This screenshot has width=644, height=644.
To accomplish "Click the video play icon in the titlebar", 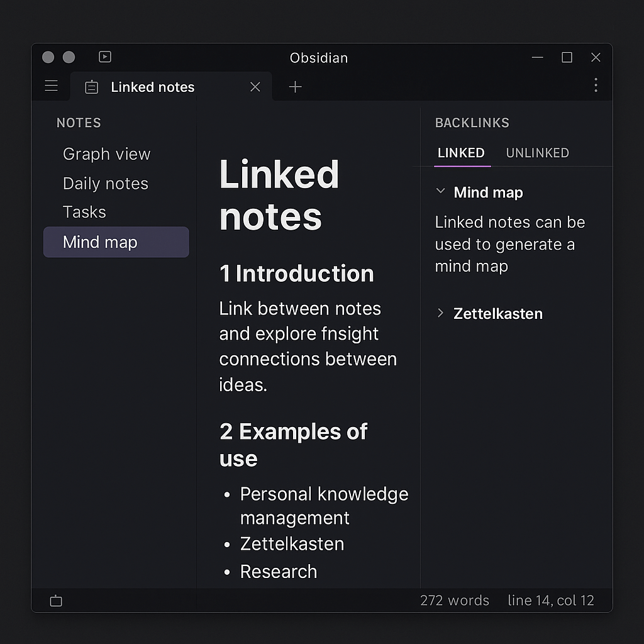I will click(104, 57).
